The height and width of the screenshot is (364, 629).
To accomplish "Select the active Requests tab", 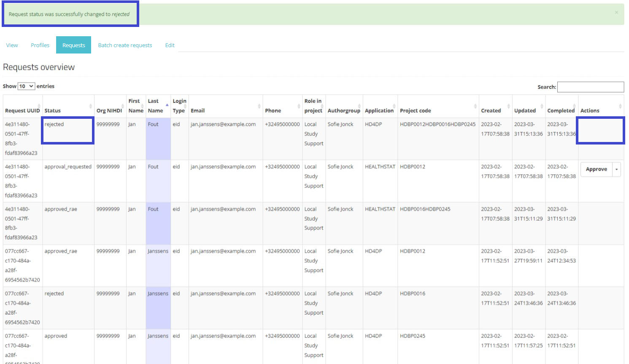I will pyautogui.click(x=73, y=45).
